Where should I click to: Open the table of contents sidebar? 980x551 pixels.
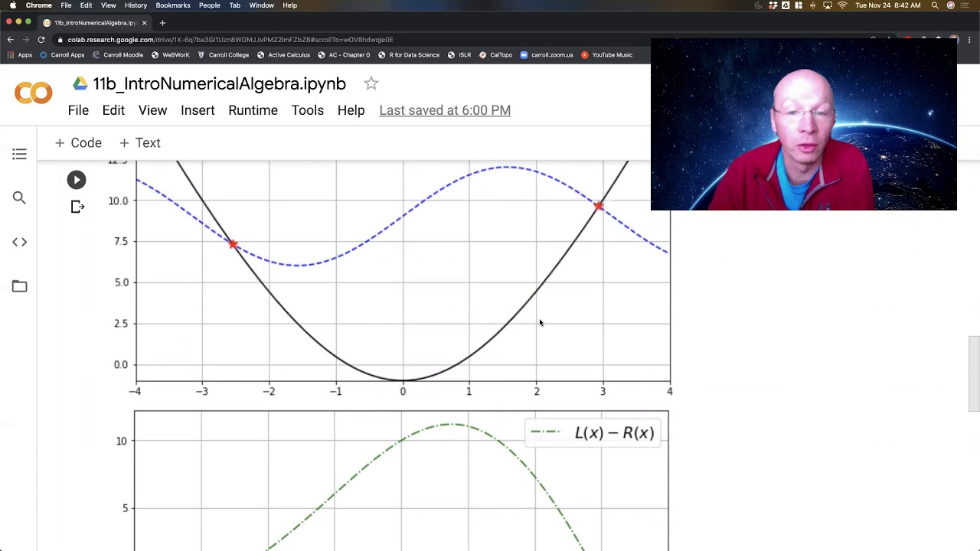click(19, 155)
